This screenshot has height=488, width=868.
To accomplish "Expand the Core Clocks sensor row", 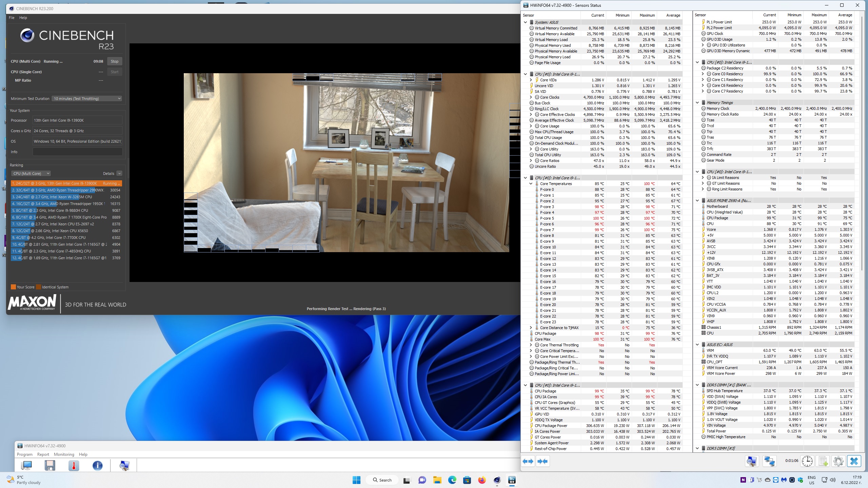I will coord(531,97).
